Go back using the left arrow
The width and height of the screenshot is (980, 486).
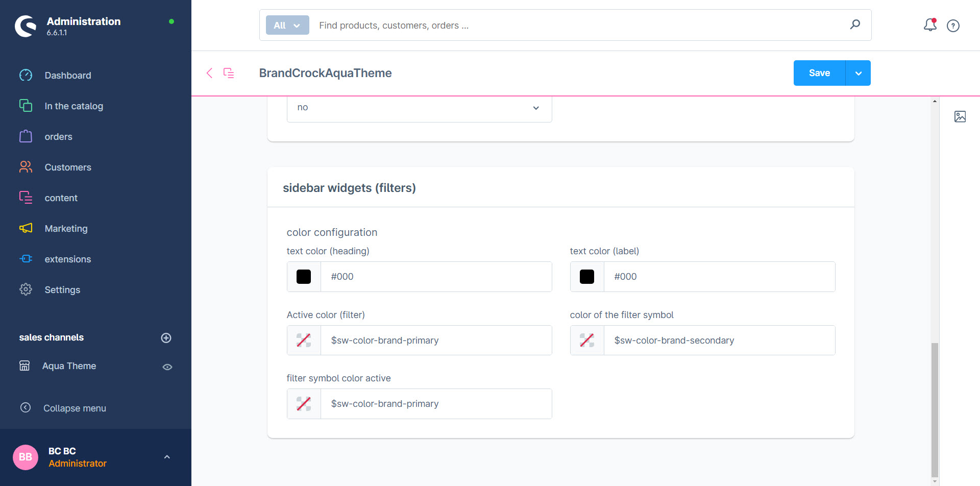point(209,73)
